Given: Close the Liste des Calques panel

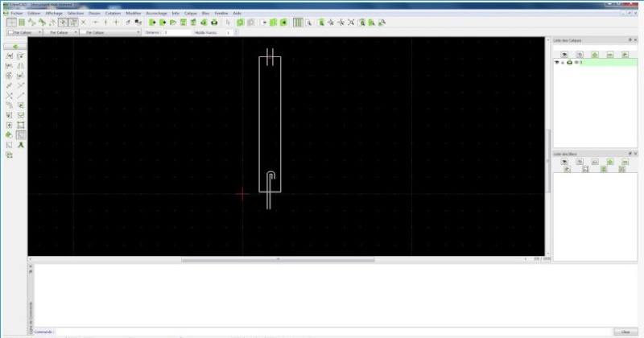Looking at the screenshot, I should coord(635,40).
